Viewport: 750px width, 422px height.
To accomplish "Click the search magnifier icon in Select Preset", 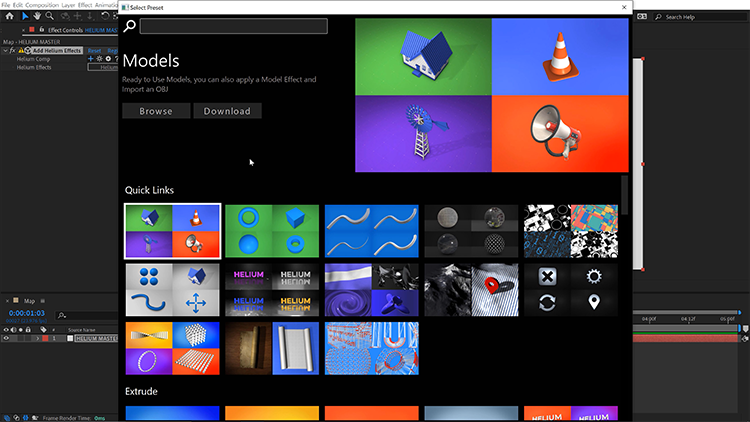I will click(130, 27).
